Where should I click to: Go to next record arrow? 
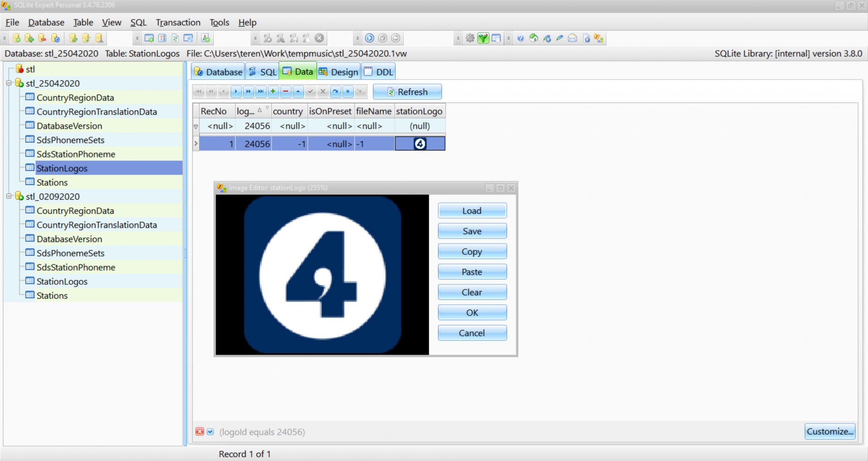pyautogui.click(x=236, y=92)
